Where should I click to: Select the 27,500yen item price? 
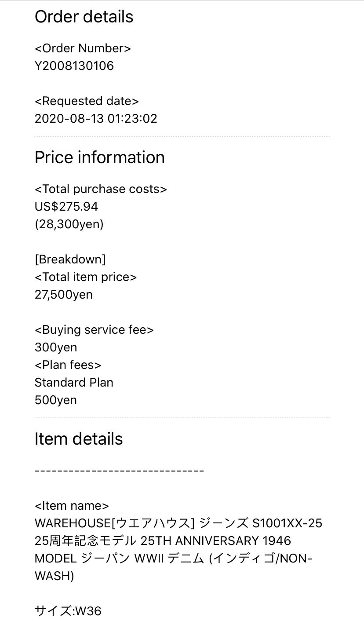(x=64, y=295)
